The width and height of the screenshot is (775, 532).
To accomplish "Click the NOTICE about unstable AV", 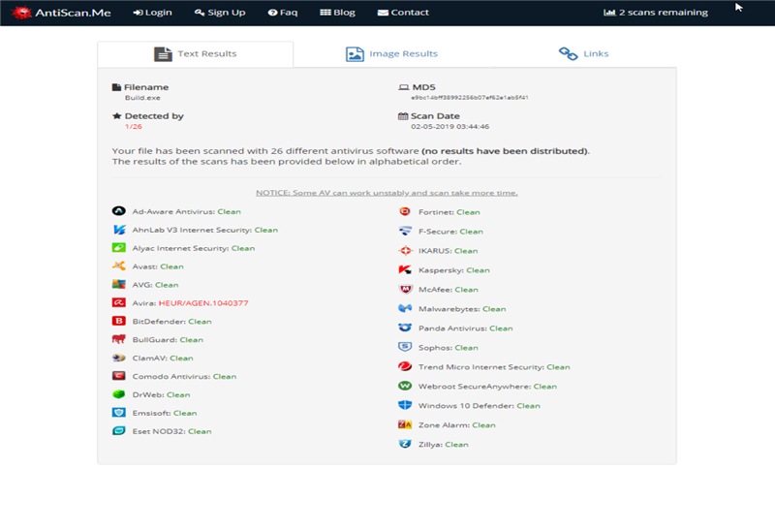I will [x=387, y=193].
